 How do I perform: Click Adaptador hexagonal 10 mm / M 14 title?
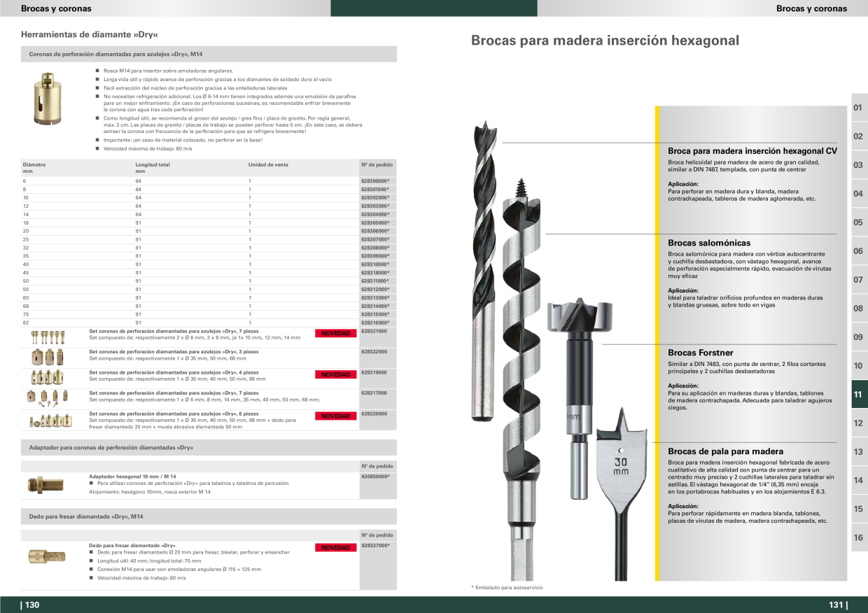click(133, 477)
